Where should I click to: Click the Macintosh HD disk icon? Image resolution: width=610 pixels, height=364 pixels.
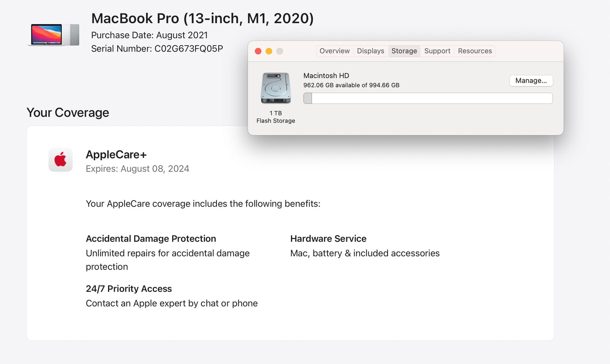tap(275, 88)
